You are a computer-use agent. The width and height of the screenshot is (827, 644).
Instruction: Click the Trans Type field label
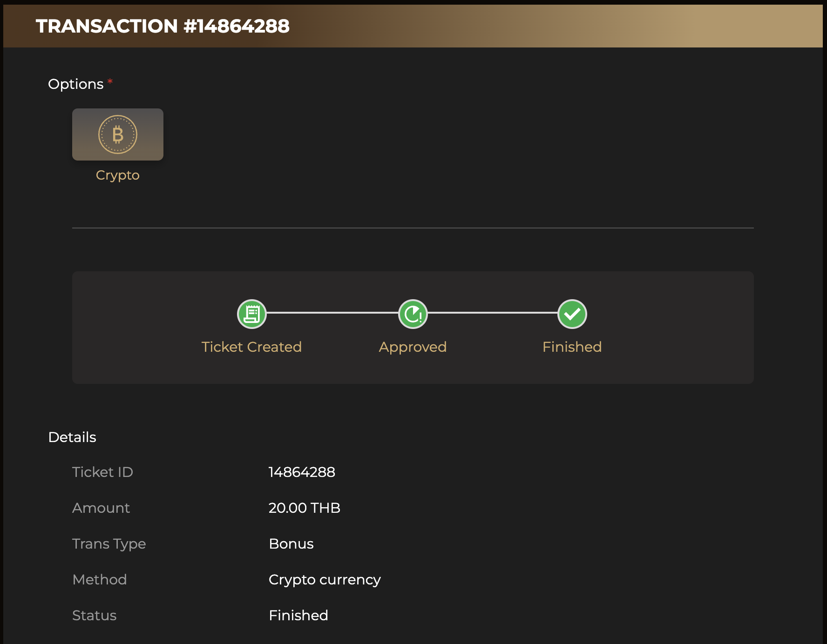click(109, 544)
